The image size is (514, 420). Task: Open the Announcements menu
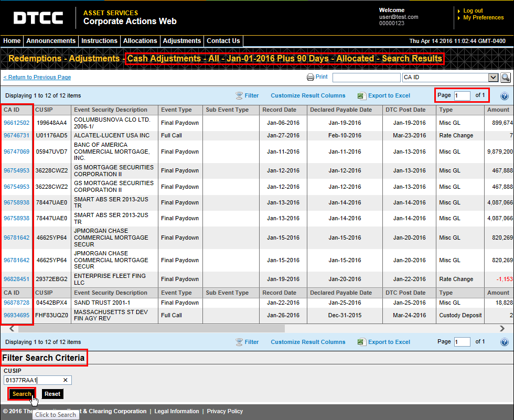point(51,41)
